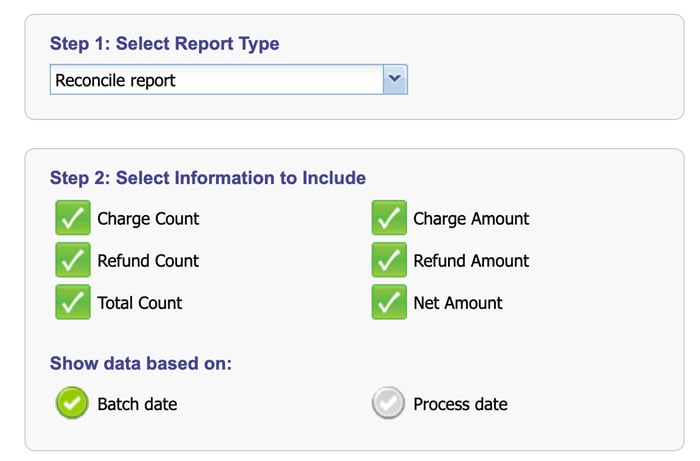Click the Process date label text

point(460,404)
